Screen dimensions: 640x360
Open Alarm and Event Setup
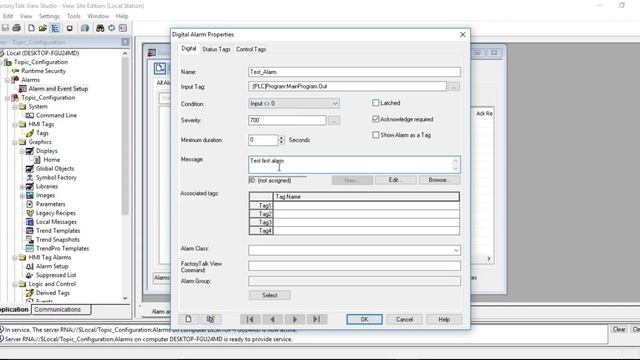point(58,89)
